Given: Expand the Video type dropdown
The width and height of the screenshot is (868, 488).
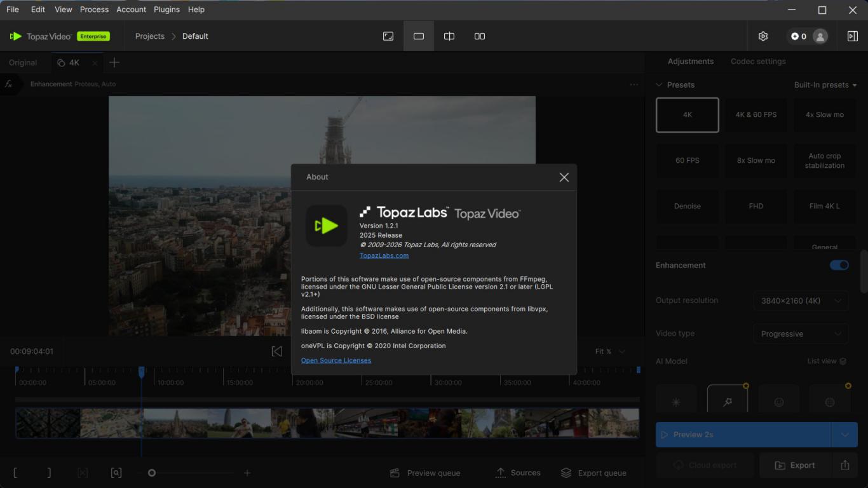Looking at the screenshot, I should [801, 334].
